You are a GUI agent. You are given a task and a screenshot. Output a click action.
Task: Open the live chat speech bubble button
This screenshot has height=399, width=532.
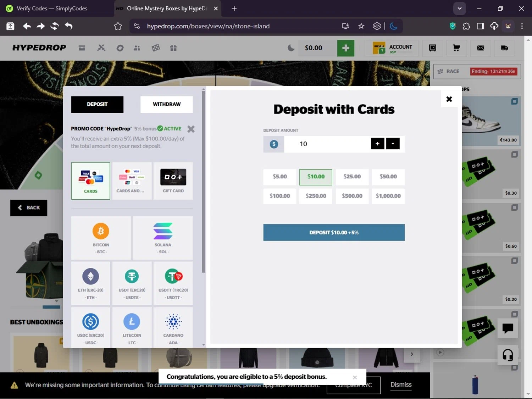[508, 328]
